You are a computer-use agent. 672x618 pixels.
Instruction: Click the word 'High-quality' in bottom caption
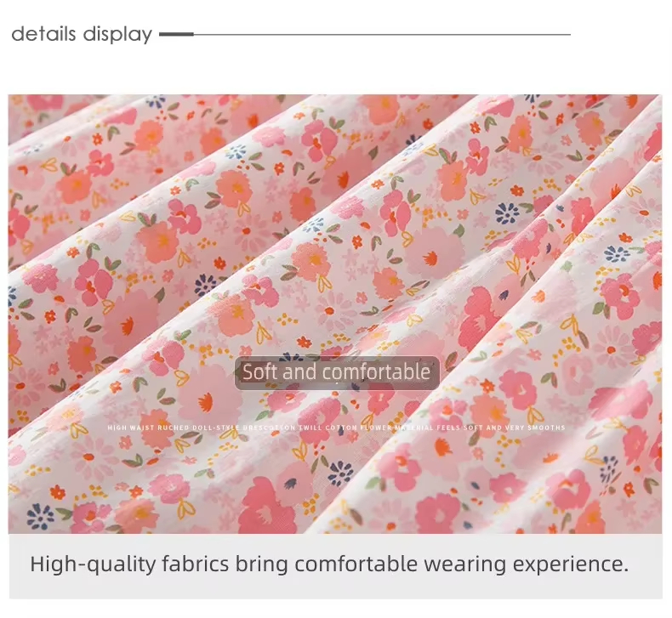pyautogui.click(x=93, y=564)
